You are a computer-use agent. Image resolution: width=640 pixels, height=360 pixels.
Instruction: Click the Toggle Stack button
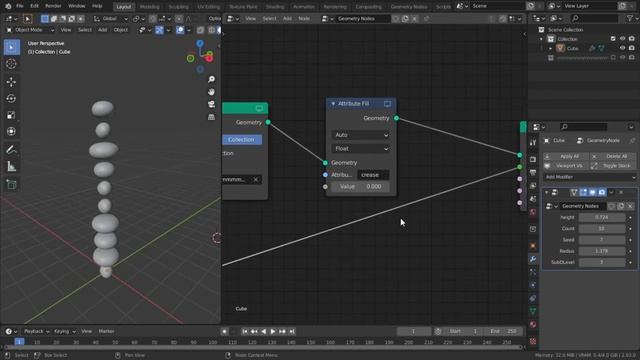613,166
